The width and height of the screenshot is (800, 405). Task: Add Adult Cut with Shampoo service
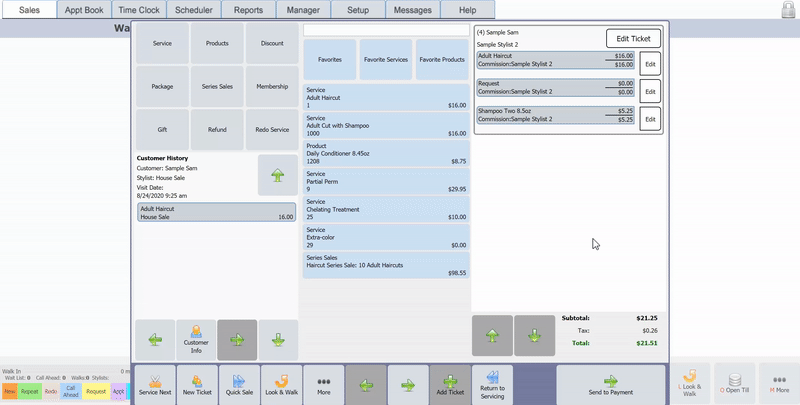[386, 125]
